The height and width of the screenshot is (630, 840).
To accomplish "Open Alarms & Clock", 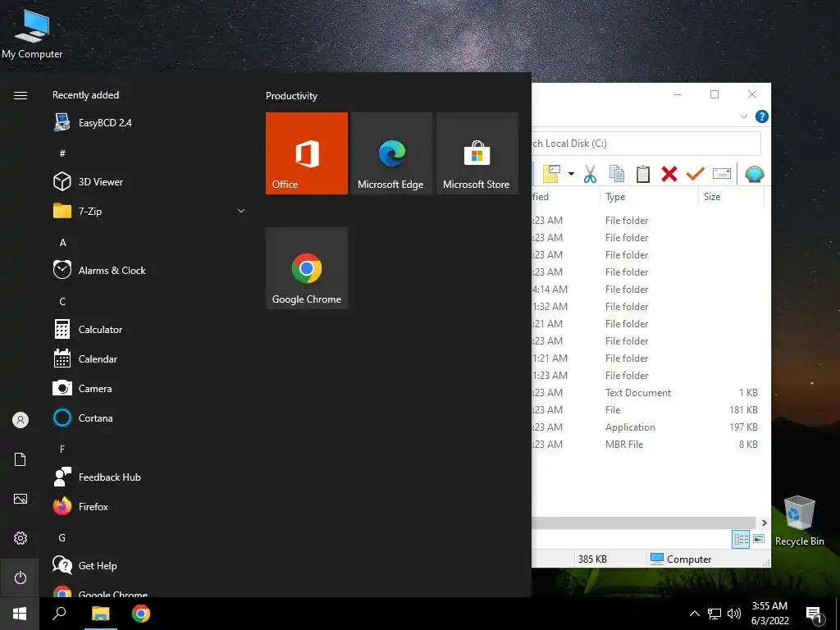I will pos(150,270).
